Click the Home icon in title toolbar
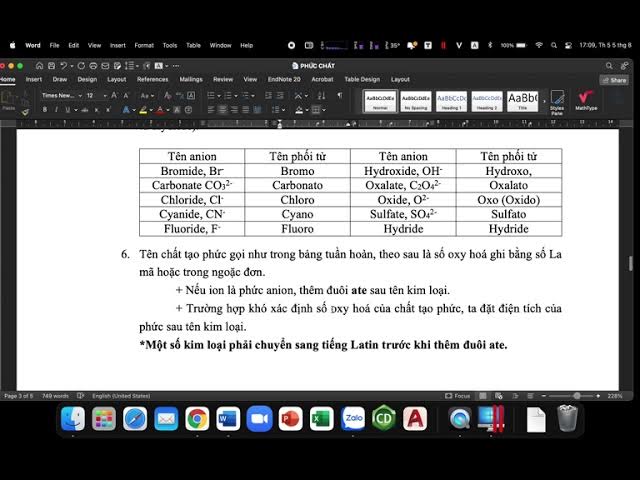Screen dimensions: 640x480 (x=39, y=66)
